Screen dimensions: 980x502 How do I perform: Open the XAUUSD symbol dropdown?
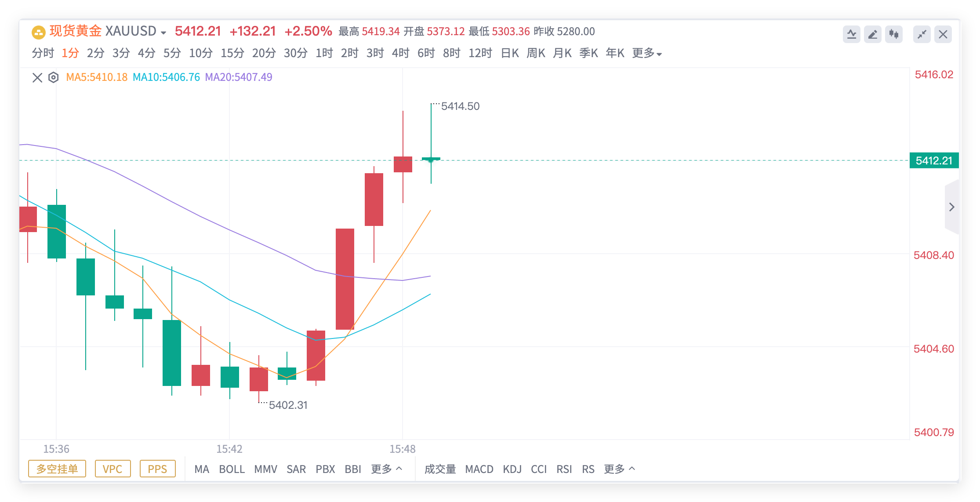point(163,33)
